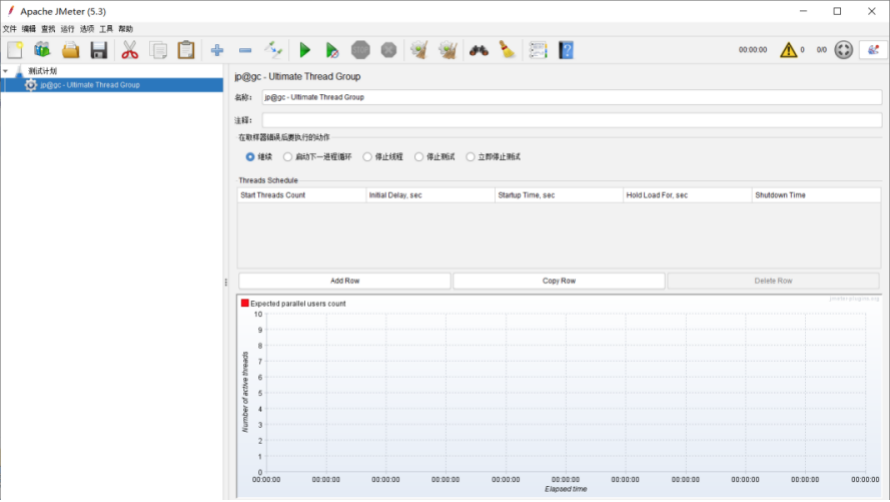
Task: Click the Cut scissors icon
Action: 129,50
